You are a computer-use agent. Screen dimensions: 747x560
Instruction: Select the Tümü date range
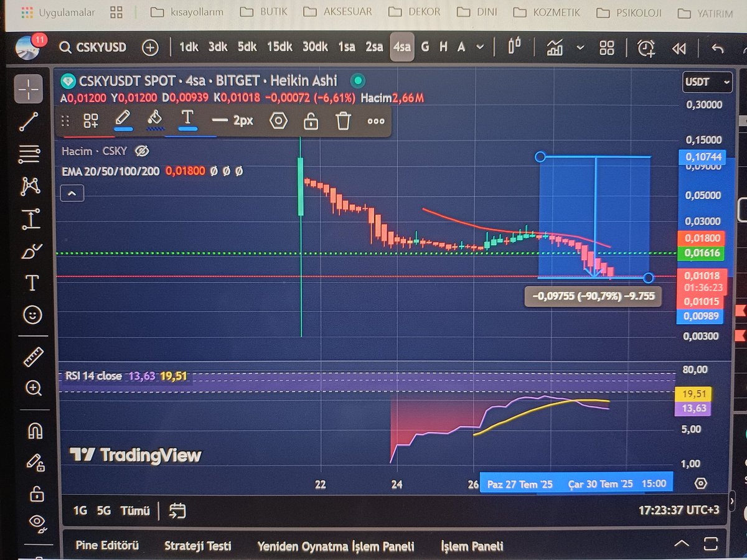pyautogui.click(x=135, y=511)
